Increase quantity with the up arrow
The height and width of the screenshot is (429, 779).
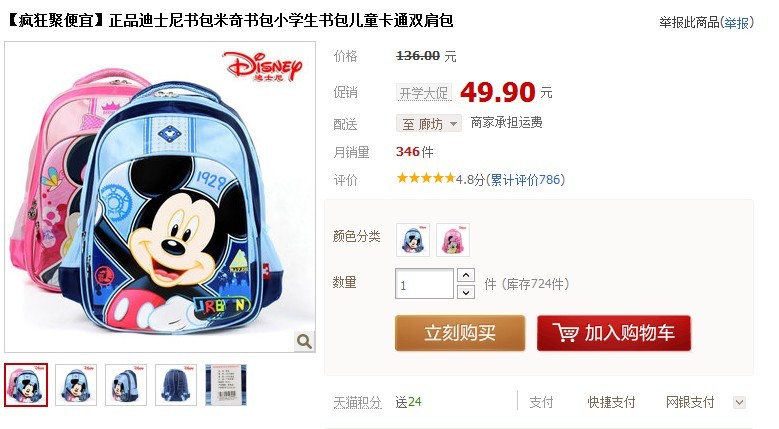click(x=466, y=275)
